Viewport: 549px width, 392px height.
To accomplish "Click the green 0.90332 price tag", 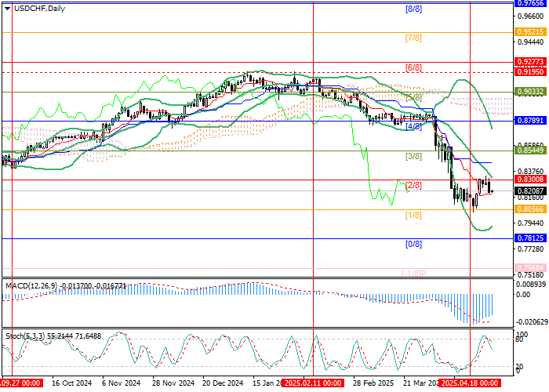I will tap(529, 91).
